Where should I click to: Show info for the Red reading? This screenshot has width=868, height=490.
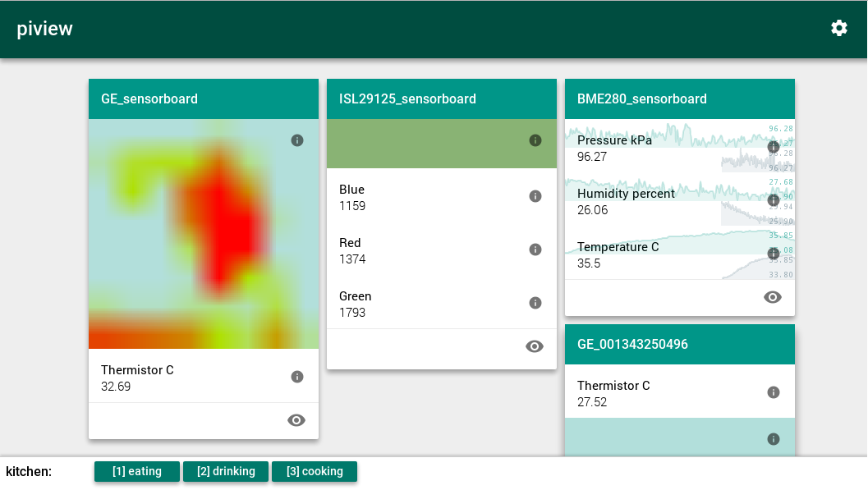(x=535, y=250)
